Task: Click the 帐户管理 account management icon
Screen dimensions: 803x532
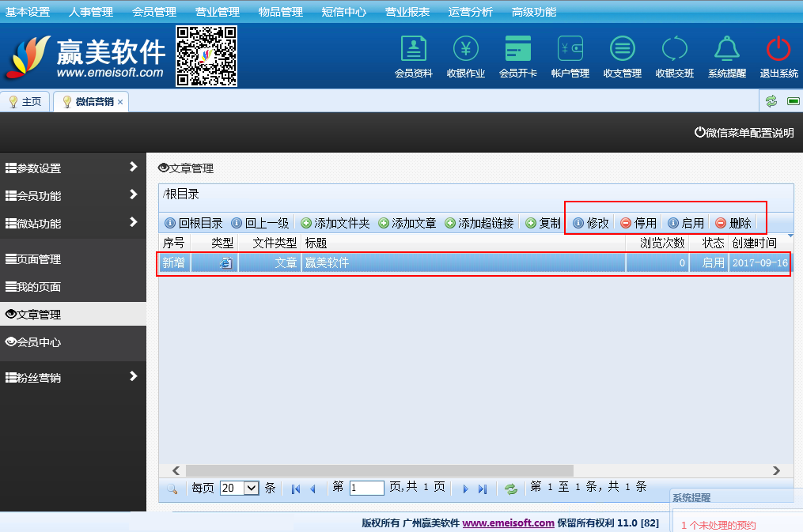Action: (570, 51)
